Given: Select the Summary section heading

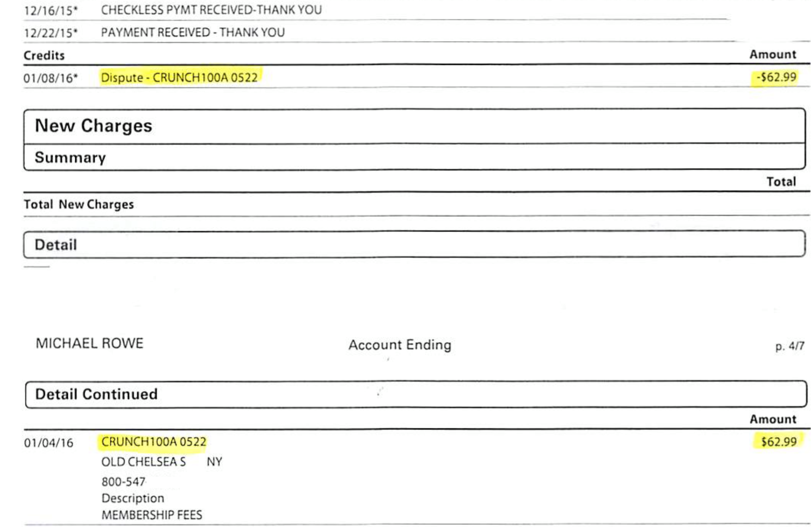Looking at the screenshot, I should click(70, 157).
